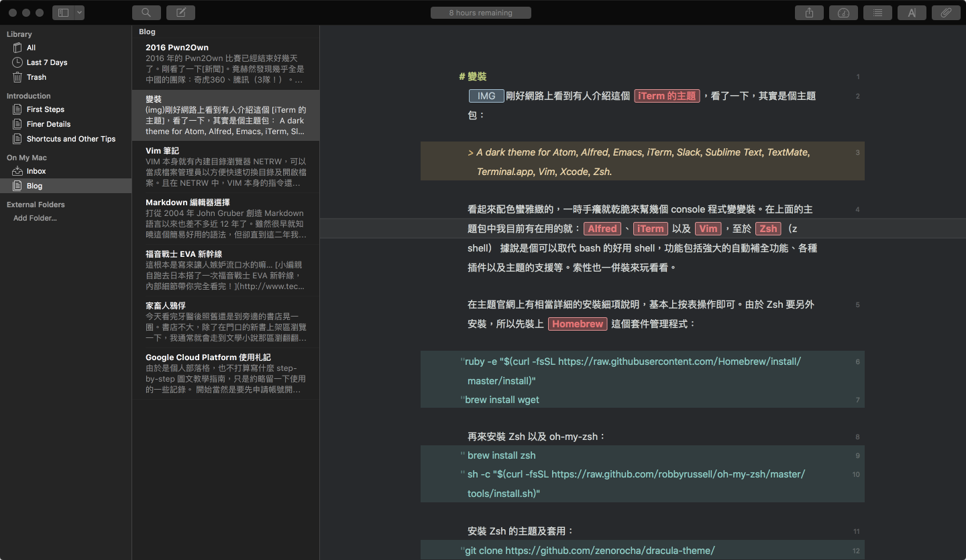Viewport: 966px width, 560px height.
Task: Click the IMG image tag in editor
Action: click(x=486, y=96)
